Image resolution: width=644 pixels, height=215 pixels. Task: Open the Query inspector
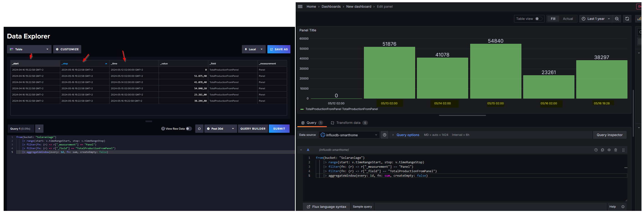(609, 135)
